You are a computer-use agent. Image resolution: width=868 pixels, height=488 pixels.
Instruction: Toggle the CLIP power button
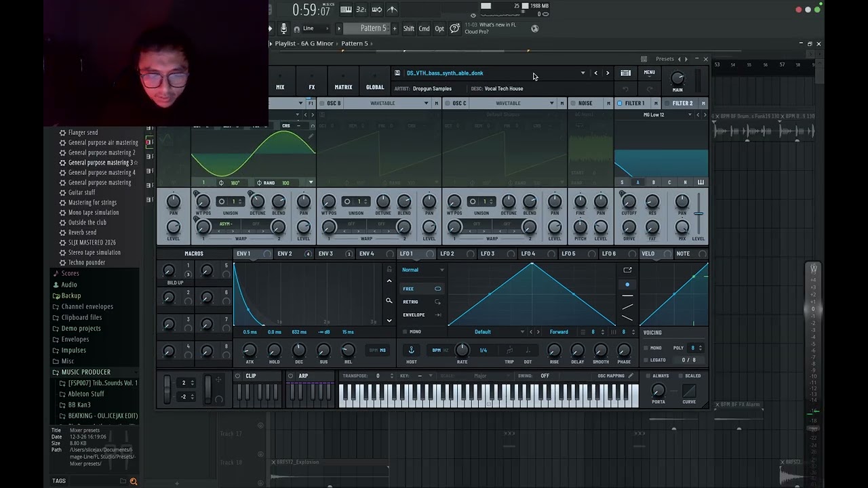coord(237,376)
